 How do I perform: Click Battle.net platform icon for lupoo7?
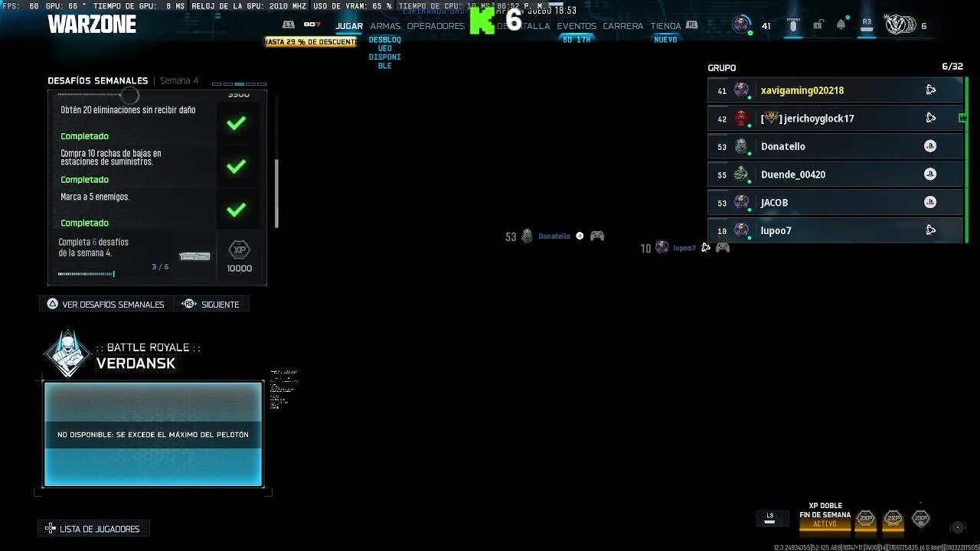pos(930,230)
